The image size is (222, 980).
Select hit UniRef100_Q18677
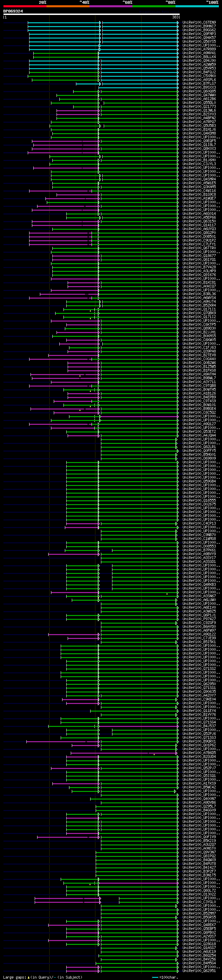199,256
